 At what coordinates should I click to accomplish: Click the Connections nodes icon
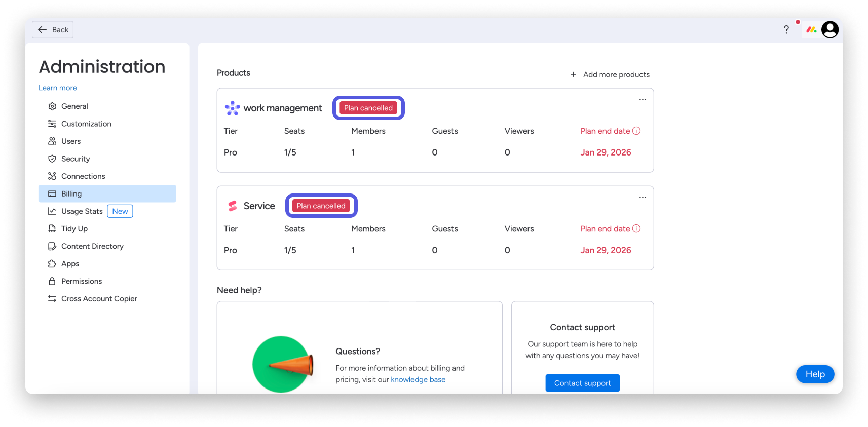[52, 176]
